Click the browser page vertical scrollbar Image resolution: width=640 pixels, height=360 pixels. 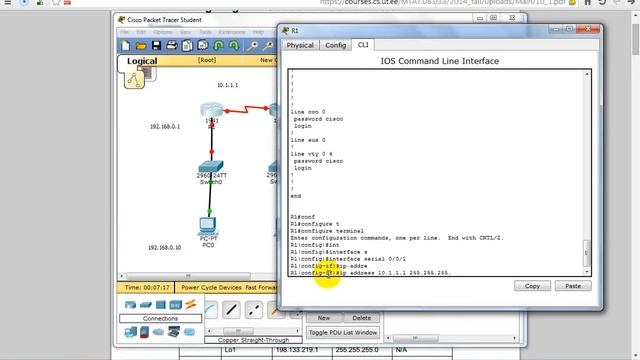tap(636, 41)
